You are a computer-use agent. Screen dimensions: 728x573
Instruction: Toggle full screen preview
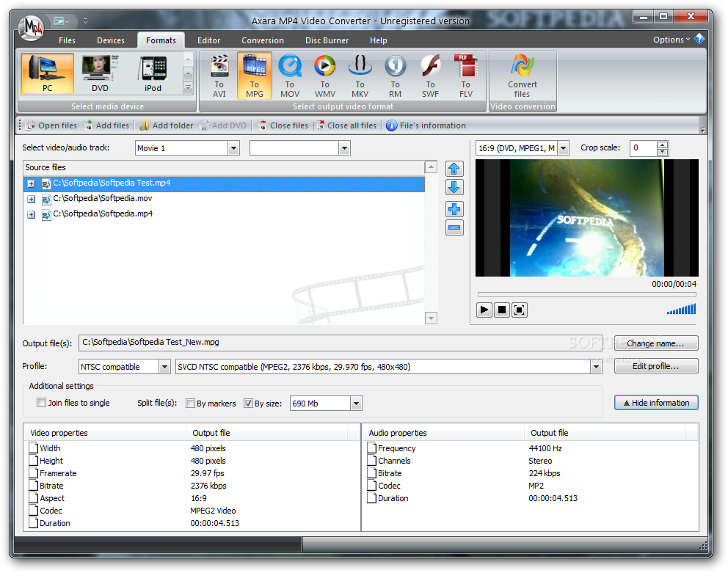pos(520,310)
